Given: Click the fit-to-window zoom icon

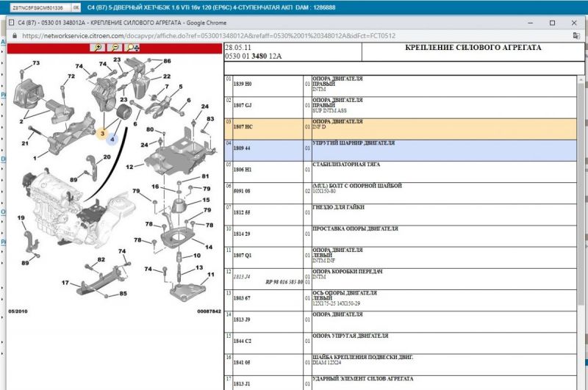Looking at the screenshot, I should 133,48.
